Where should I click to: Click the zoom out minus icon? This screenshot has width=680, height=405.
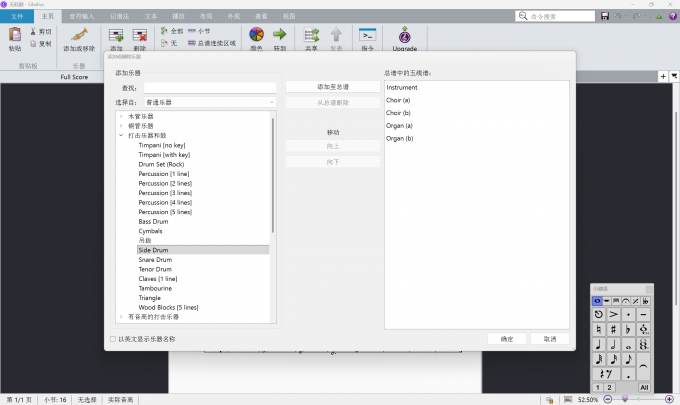tap(608, 399)
